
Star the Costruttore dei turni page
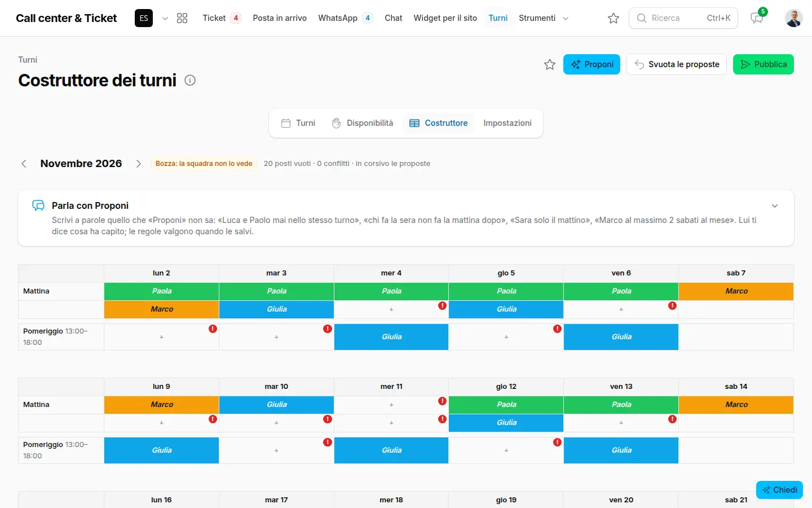click(x=550, y=64)
